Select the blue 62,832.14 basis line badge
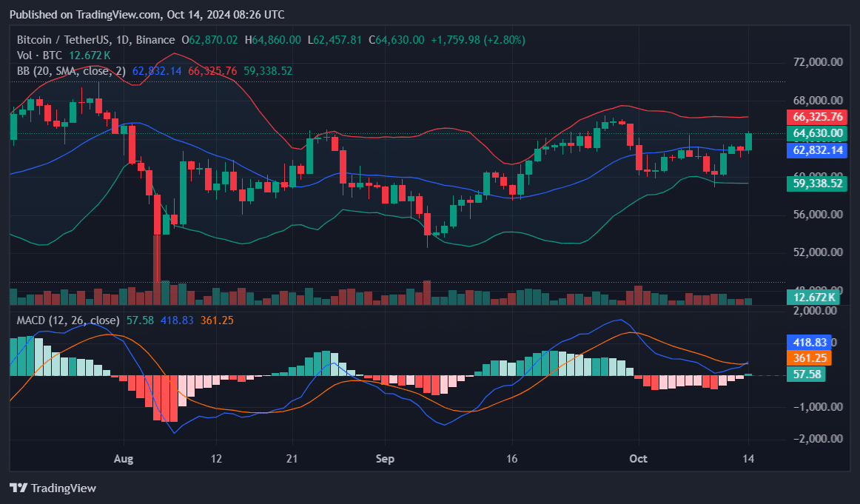The height and width of the screenshot is (504, 860). [x=816, y=150]
